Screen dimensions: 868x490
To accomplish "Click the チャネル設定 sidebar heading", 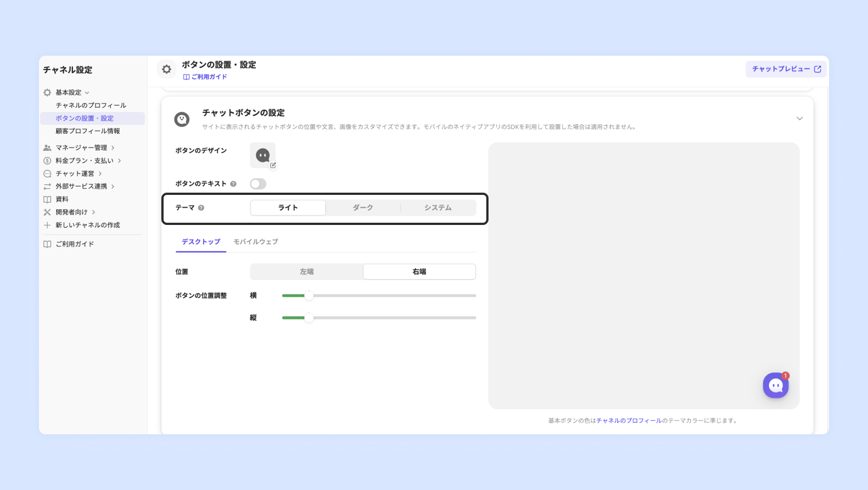I will click(68, 70).
